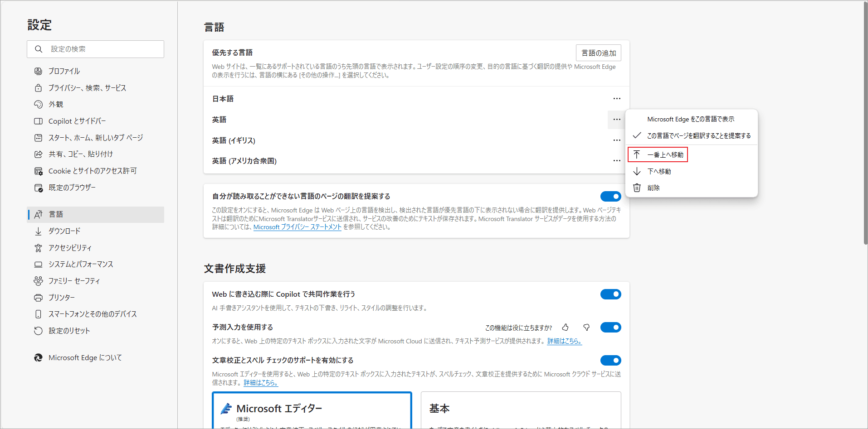Screen dimensions: 868x429
Task: Toggle off translation offer for unreadable languages
Action: click(610, 196)
